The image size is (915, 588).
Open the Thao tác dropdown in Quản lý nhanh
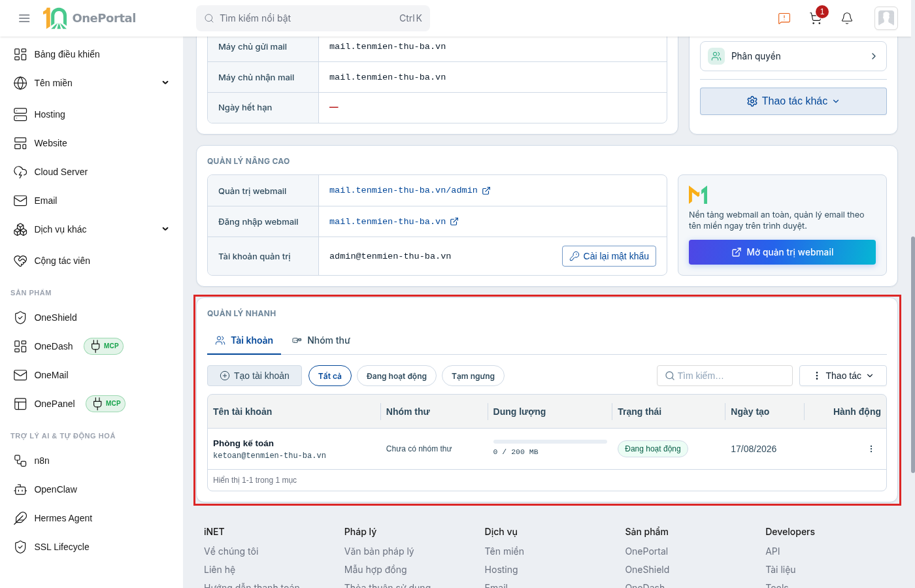click(843, 376)
